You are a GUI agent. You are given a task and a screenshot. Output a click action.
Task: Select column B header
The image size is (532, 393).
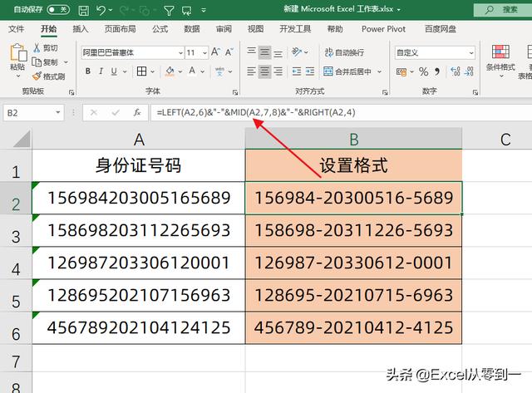(353, 140)
